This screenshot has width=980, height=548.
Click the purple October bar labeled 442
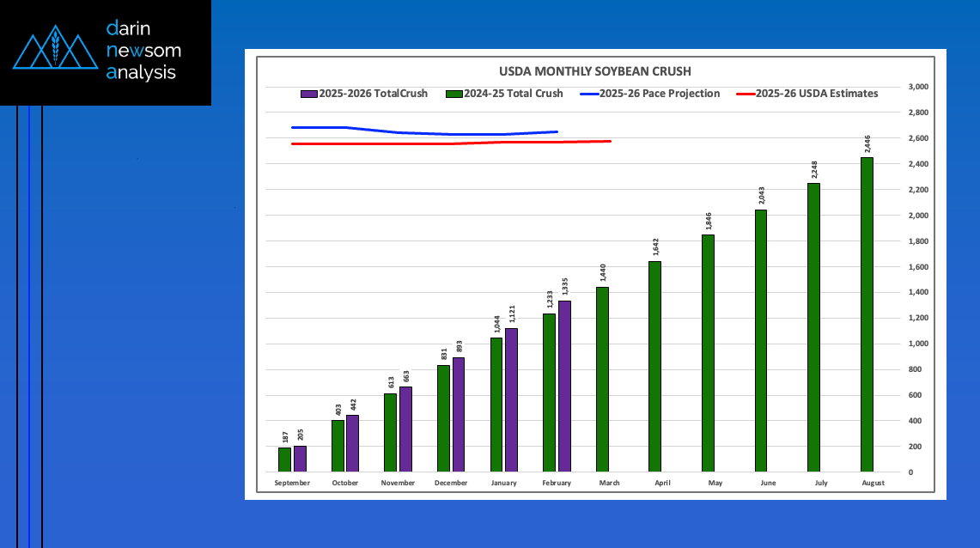coord(352,443)
